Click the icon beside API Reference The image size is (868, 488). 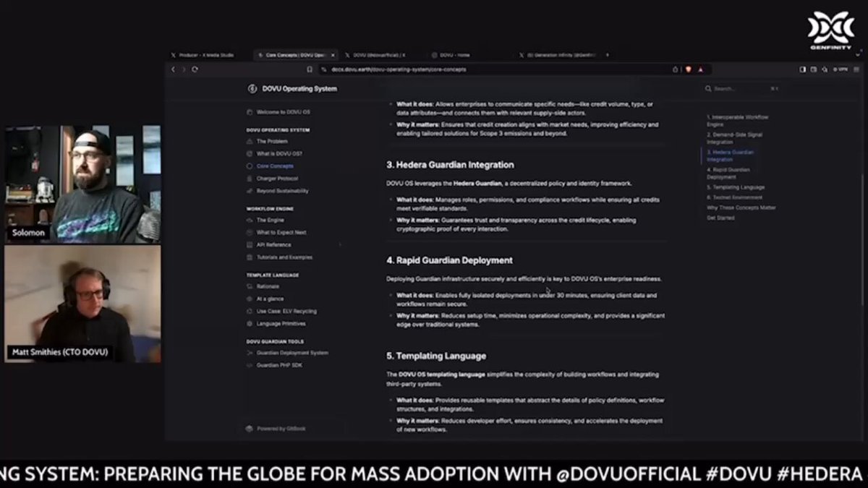click(x=250, y=244)
